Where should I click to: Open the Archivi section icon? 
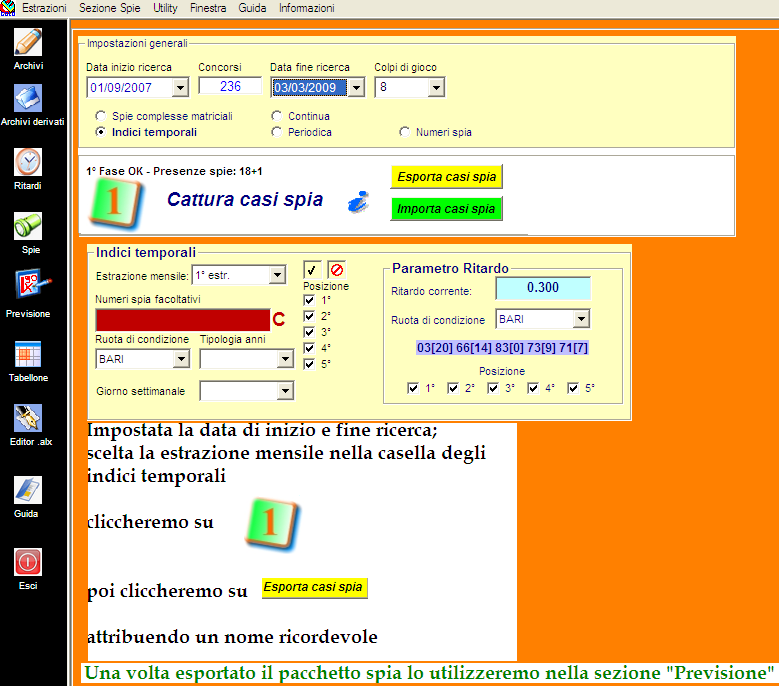coord(28,42)
